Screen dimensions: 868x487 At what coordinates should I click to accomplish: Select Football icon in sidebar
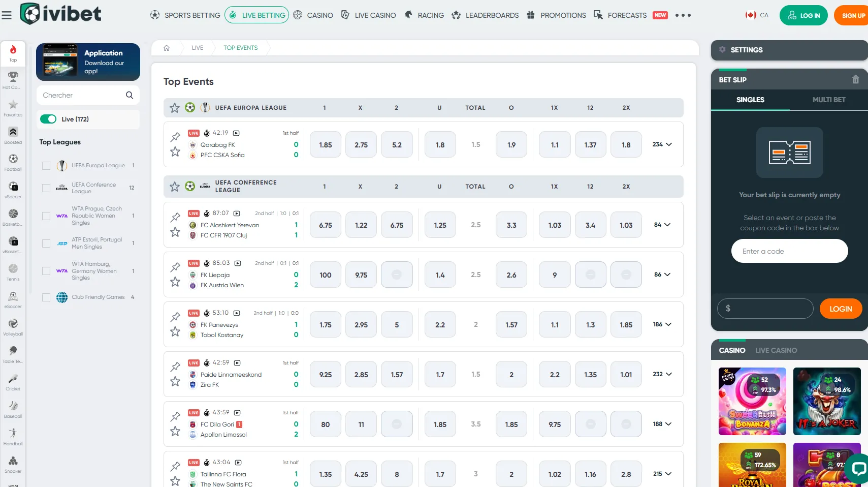[13, 159]
